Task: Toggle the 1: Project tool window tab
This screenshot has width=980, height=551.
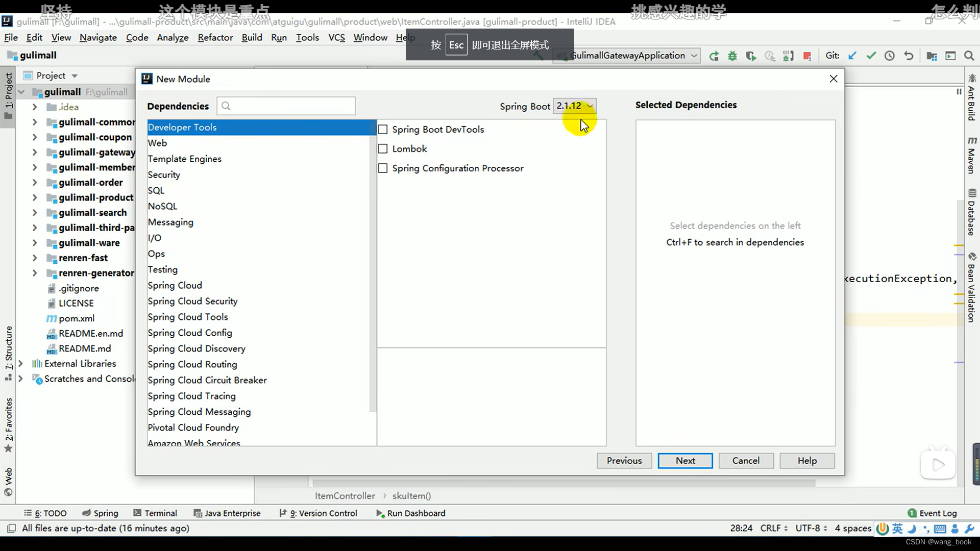Action: pyautogui.click(x=9, y=96)
